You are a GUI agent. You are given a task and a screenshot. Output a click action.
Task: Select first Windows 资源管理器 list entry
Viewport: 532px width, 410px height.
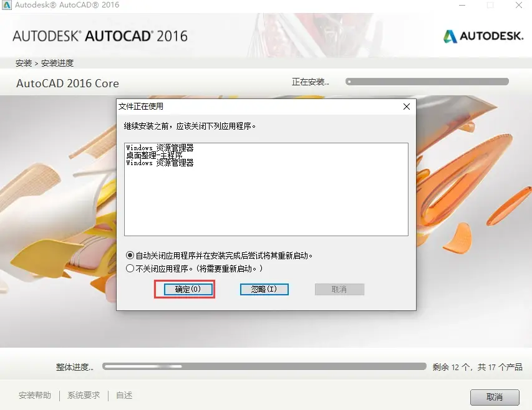click(x=160, y=148)
